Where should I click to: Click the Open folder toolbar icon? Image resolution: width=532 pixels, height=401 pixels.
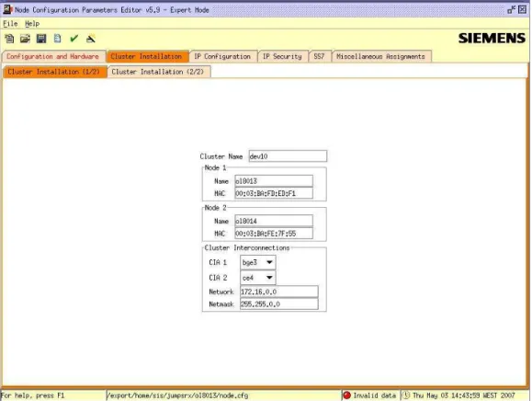click(25, 39)
